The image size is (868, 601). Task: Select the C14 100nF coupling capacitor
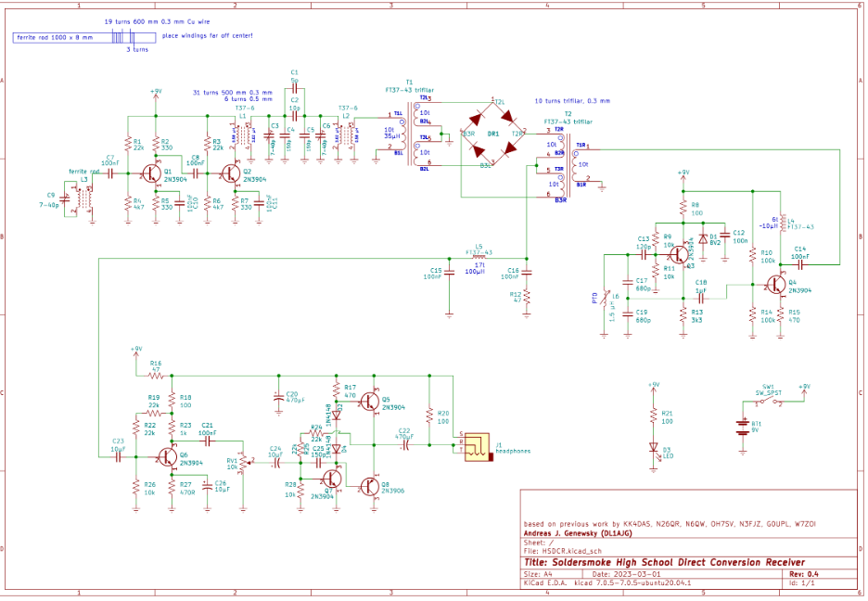click(x=800, y=264)
